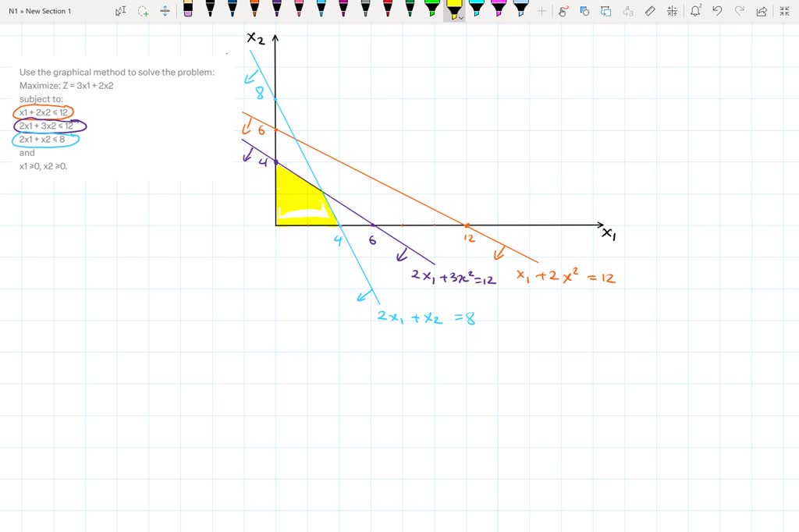The height and width of the screenshot is (532, 799).
Task: Select the orange marker pen swatch
Action: (x=253, y=11)
